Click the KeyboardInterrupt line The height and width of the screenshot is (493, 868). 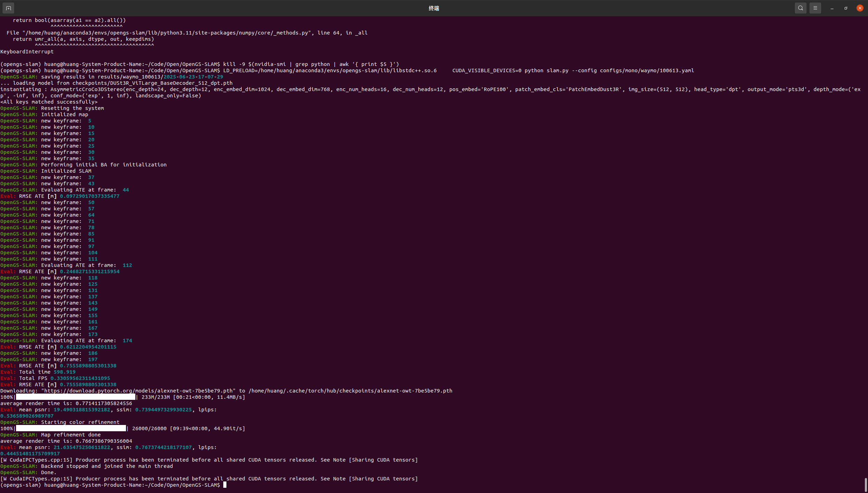[27, 52]
